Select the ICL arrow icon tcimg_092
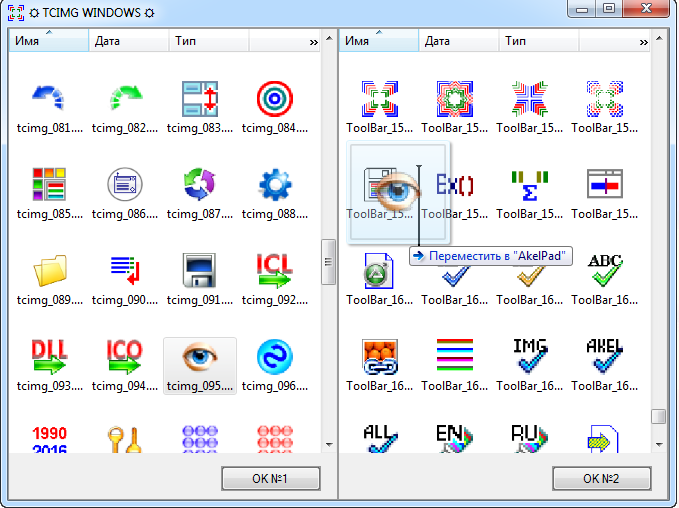This screenshot has width=679, height=508. pos(275,270)
